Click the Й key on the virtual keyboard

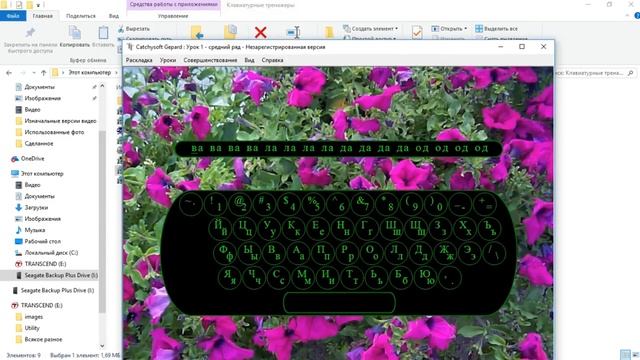220,228
